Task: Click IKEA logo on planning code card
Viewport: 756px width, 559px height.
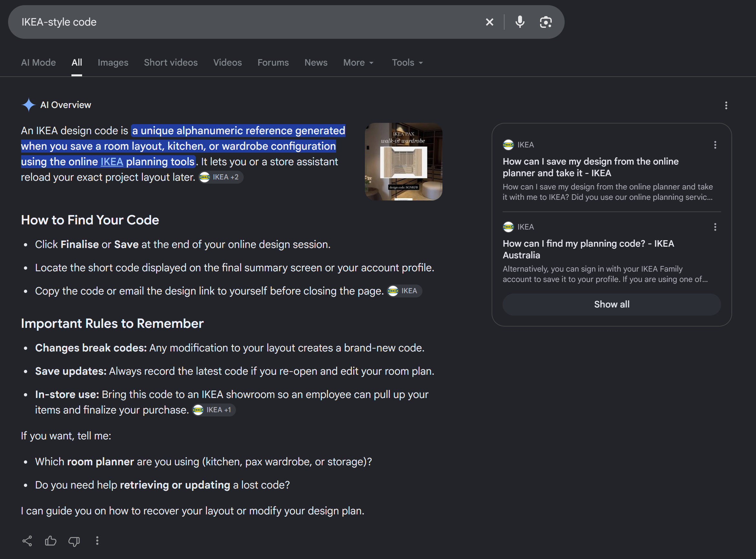Action: point(508,227)
